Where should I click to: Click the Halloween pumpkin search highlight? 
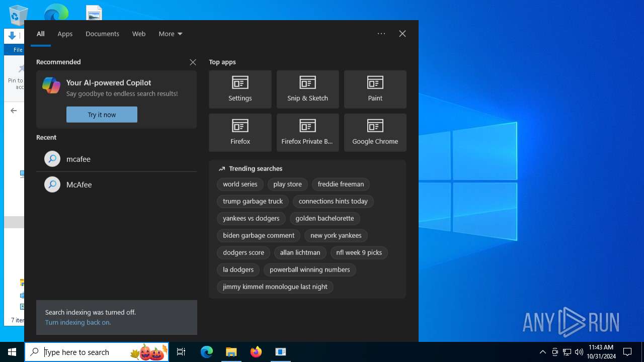149,352
